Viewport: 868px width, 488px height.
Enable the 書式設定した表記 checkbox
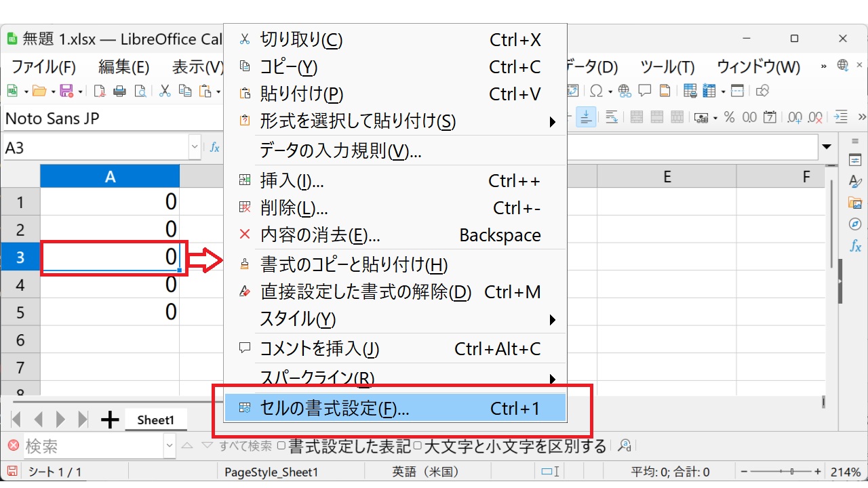(282, 446)
